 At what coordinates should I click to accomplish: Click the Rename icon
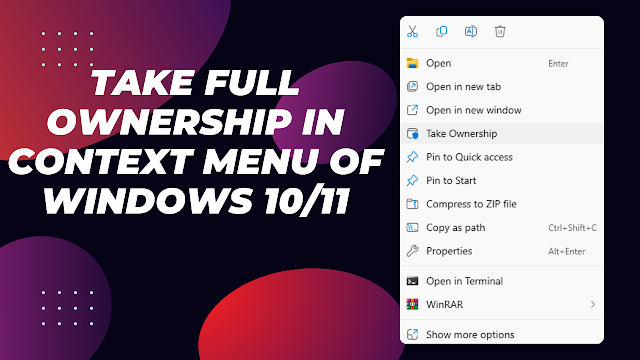pyautogui.click(x=471, y=31)
